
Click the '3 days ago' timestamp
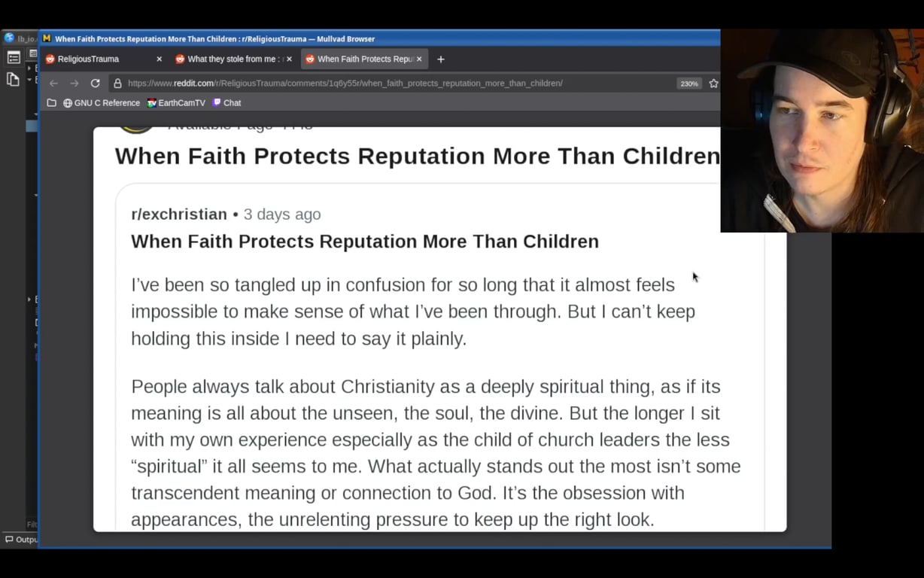click(282, 214)
